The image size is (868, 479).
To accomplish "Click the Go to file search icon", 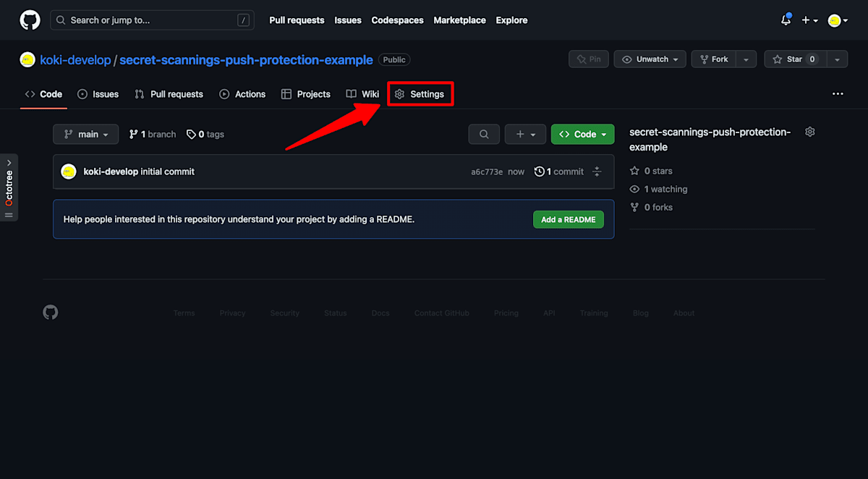I will coord(484,134).
